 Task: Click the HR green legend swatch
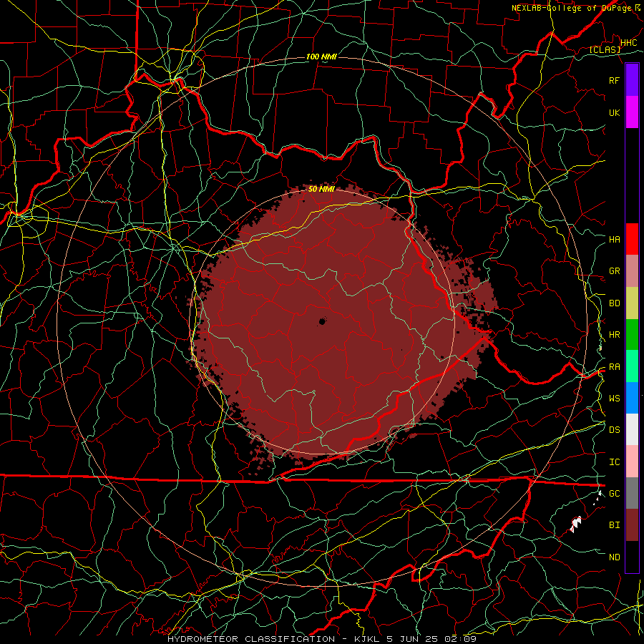632,335
